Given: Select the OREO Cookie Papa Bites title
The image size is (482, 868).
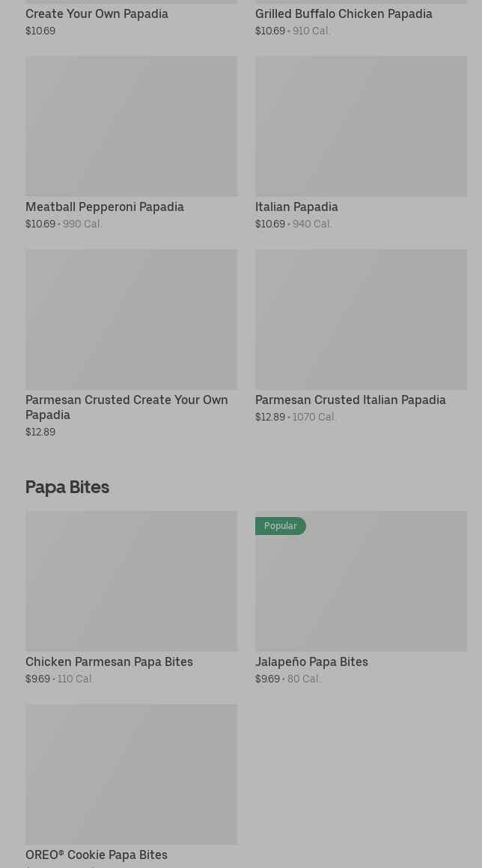Looking at the screenshot, I should click(97, 855).
